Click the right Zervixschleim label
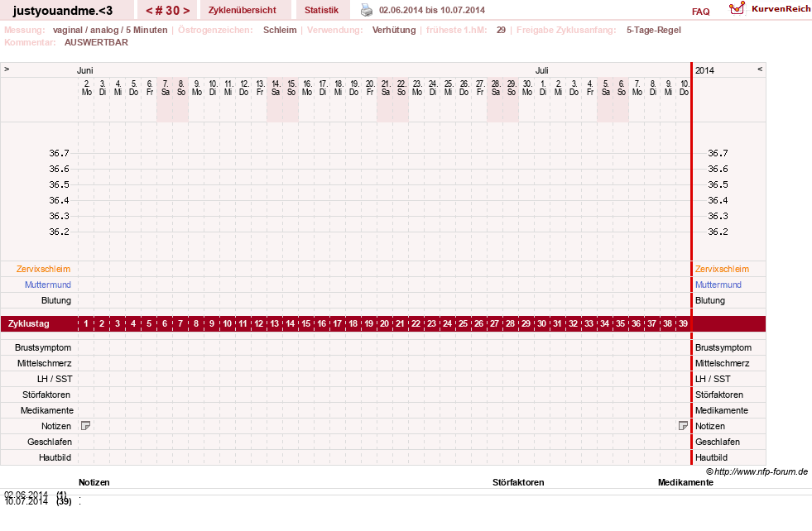This screenshot has width=812, height=531. [x=722, y=269]
